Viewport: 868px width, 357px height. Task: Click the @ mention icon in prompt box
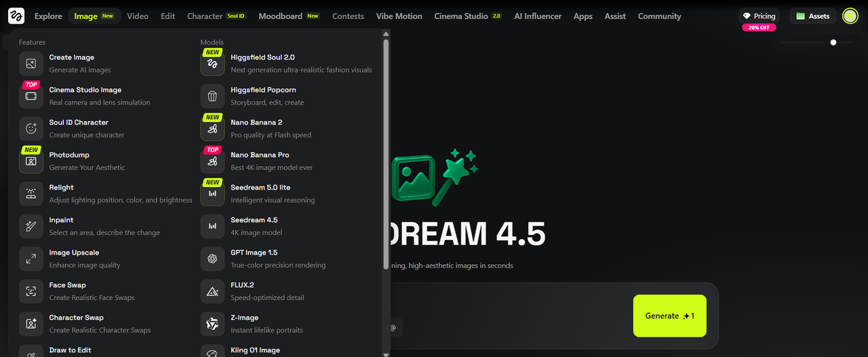392,328
